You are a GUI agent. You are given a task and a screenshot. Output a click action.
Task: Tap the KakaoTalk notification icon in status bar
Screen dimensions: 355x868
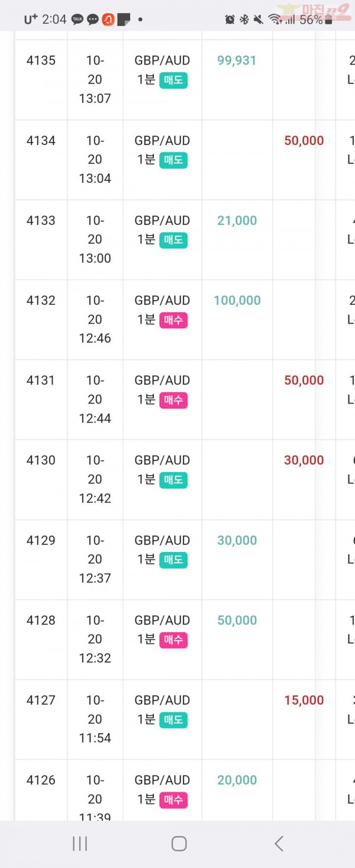click(x=78, y=20)
